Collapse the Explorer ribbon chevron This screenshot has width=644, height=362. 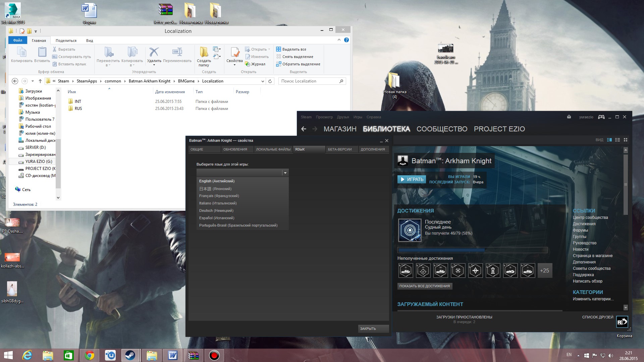339,40
